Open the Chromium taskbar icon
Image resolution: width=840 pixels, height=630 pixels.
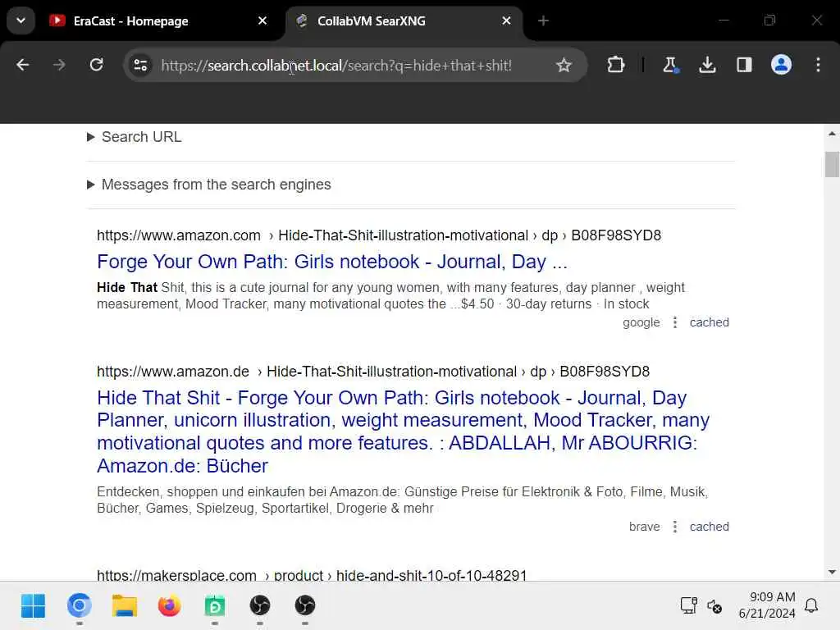(80, 606)
